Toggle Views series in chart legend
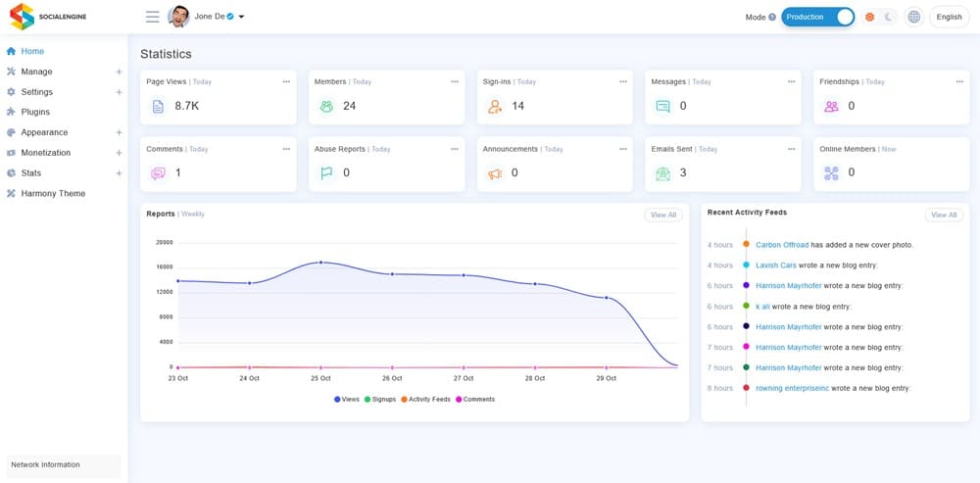Image resolution: width=980 pixels, height=483 pixels. pos(347,400)
